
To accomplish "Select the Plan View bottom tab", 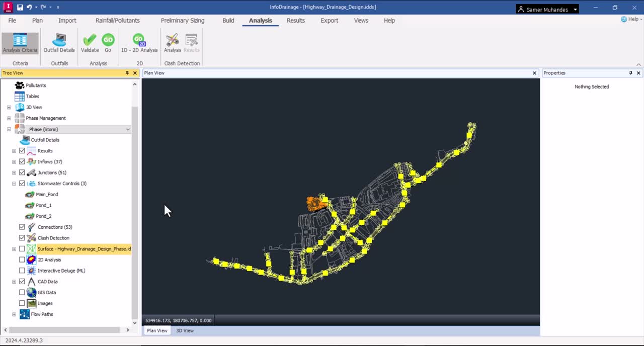I will coord(157,330).
